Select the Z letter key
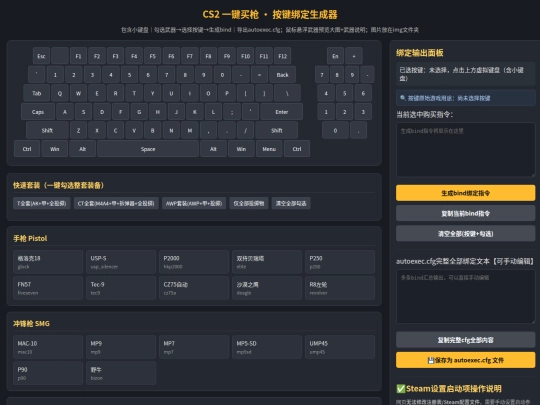The height and width of the screenshot is (405, 540). coord(79,130)
